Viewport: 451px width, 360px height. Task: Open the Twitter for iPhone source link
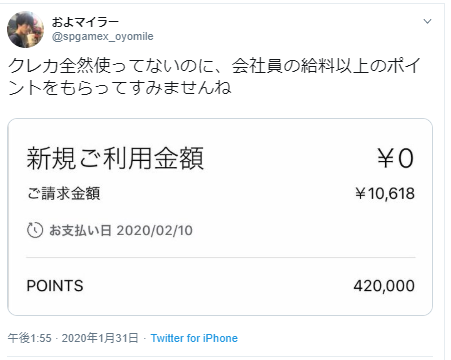coord(194,338)
